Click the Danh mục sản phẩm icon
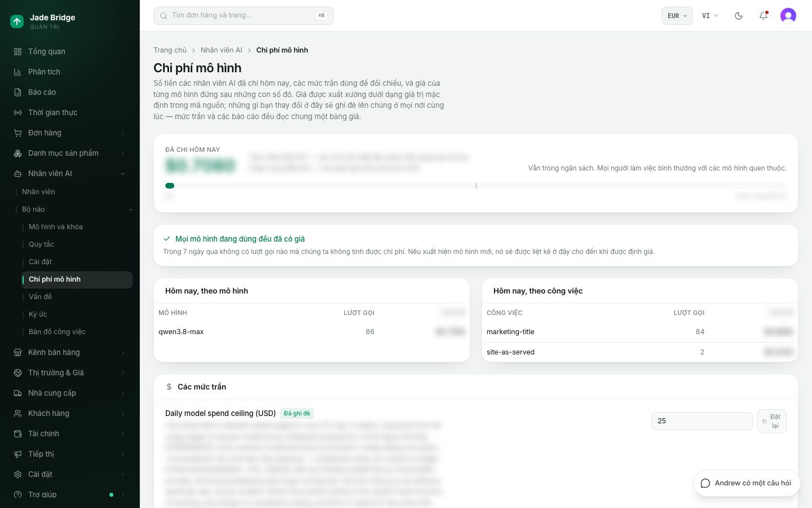This screenshot has width=812, height=508. coord(17,153)
